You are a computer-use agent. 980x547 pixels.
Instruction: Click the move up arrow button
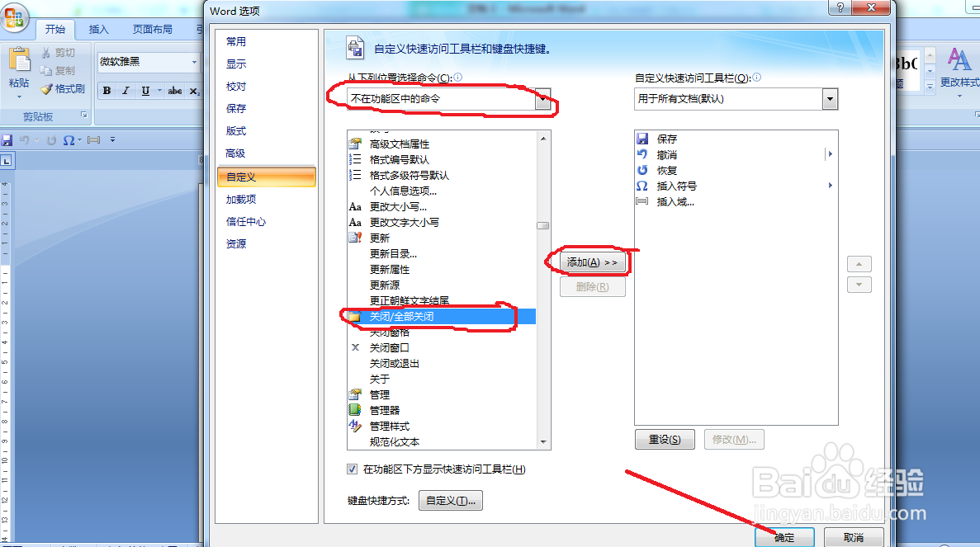(x=859, y=264)
